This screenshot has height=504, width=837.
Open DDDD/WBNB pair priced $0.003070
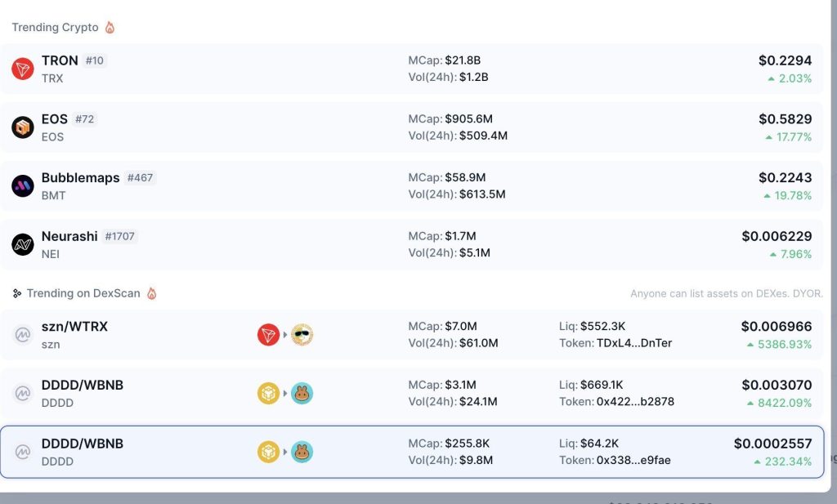(x=412, y=394)
